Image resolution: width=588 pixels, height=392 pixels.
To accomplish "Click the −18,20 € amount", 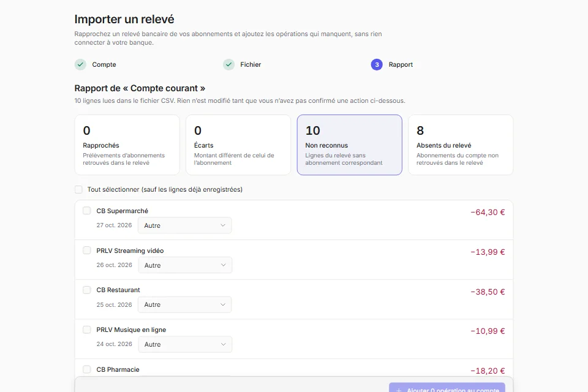I will coord(488,371).
